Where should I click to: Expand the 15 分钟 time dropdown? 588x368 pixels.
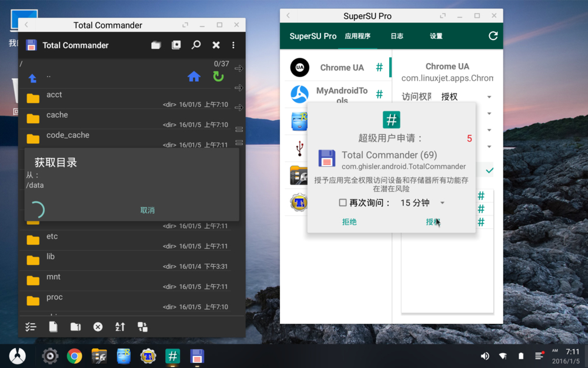click(422, 203)
